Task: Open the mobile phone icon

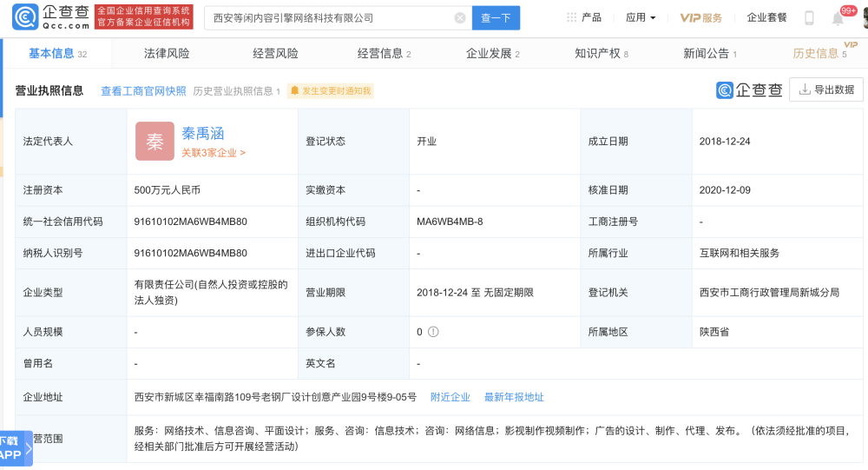Action: [x=809, y=17]
